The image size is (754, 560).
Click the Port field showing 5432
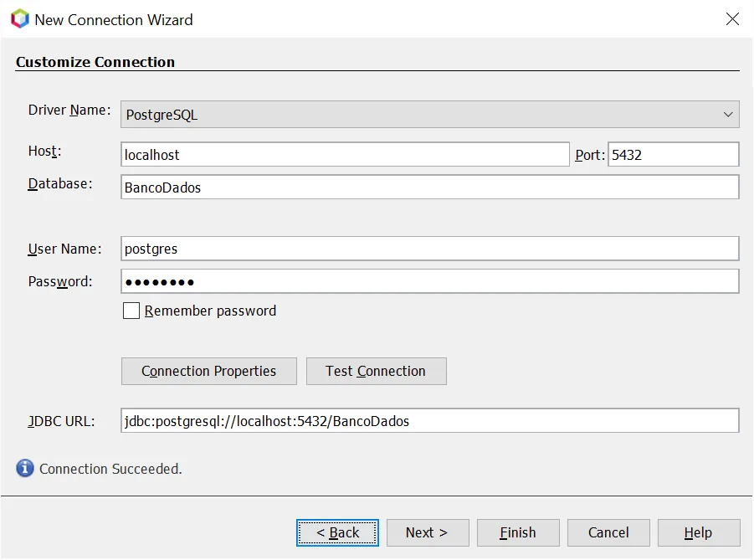point(673,155)
